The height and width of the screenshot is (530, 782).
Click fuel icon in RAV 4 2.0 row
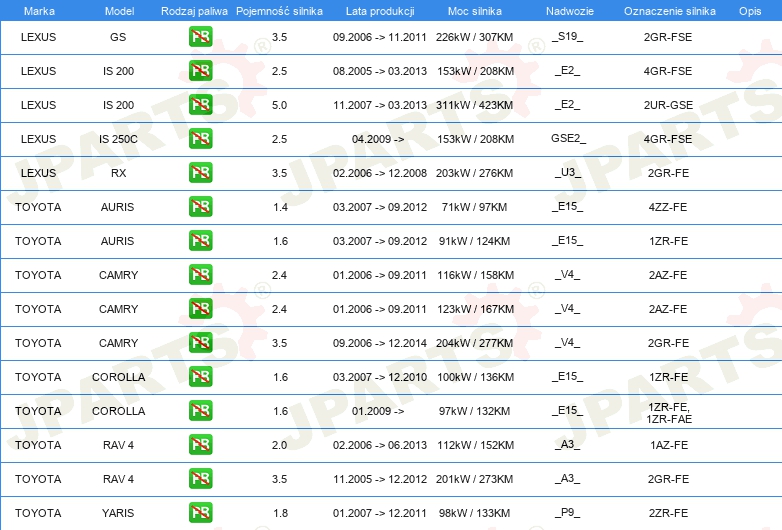(200, 444)
